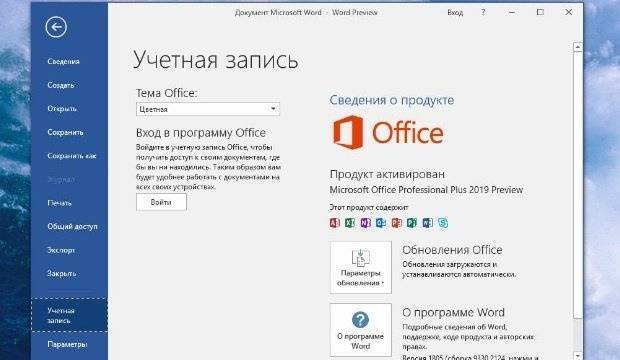Choose Сохранить как in the sidebar
The width and height of the screenshot is (620, 360).
72,155
